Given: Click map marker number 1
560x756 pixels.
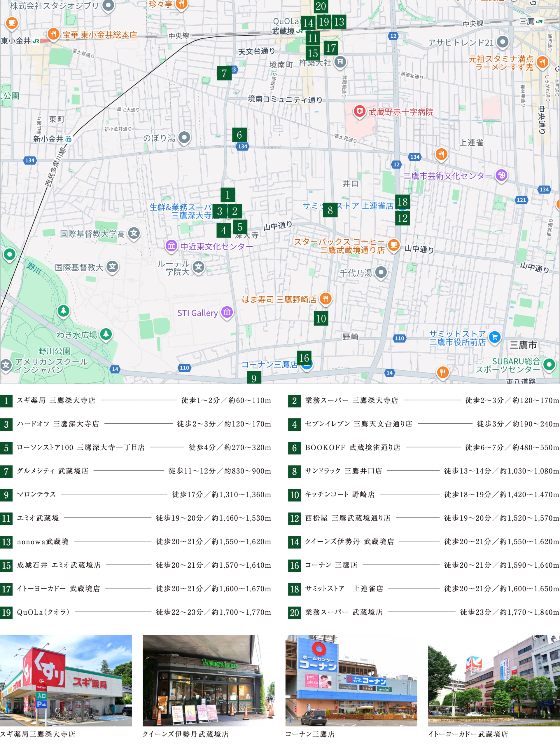Looking at the screenshot, I should tap(228, 195).
